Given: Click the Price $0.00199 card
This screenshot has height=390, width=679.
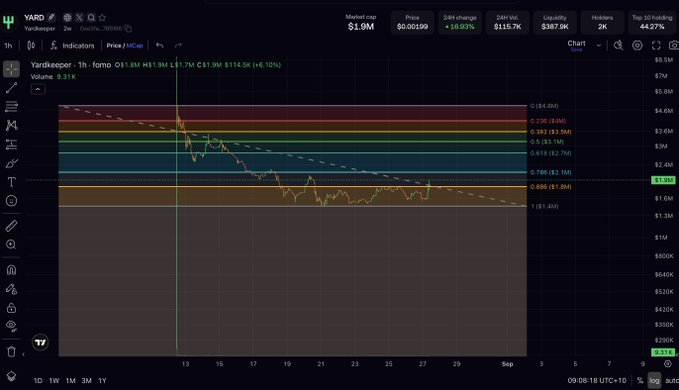Looking at the screenshot, I should point(412,23).
